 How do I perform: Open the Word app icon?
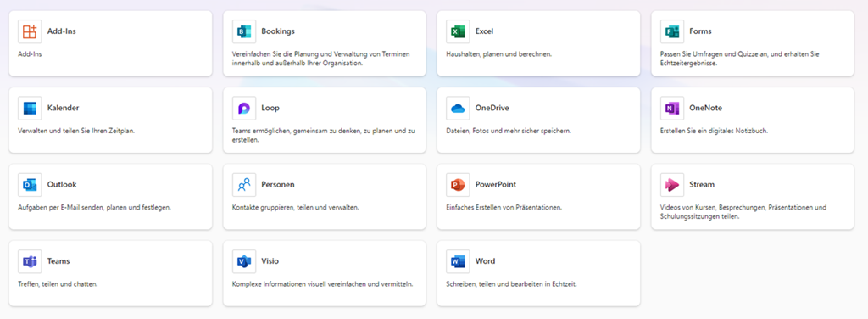coord(458,260)
